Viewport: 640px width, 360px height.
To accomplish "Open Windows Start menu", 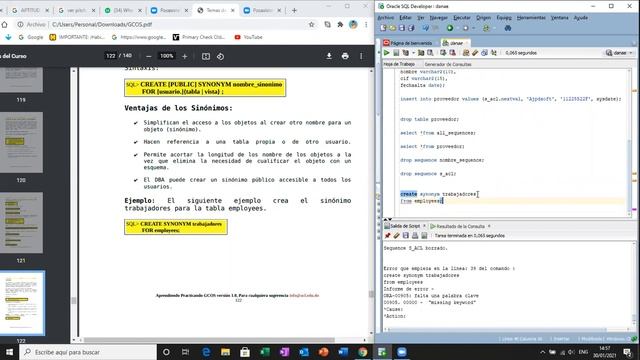I will [x=9, y=352].
